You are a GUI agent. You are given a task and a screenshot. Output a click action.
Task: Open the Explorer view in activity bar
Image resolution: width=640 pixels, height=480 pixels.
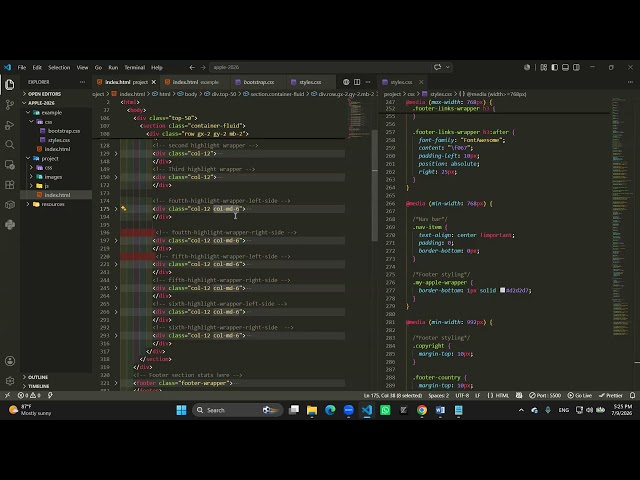tap(10, 84)
